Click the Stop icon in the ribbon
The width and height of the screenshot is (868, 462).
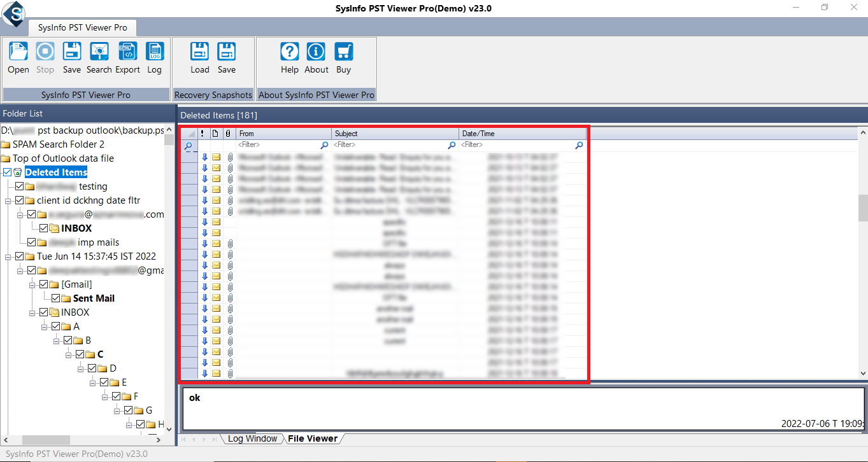coord(45,52)
